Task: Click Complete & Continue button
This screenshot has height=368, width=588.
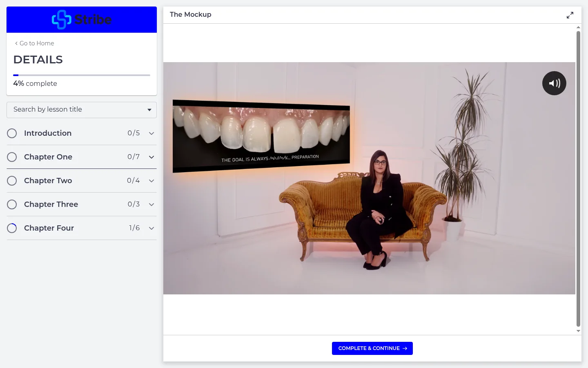Action: tap(372, 348)
